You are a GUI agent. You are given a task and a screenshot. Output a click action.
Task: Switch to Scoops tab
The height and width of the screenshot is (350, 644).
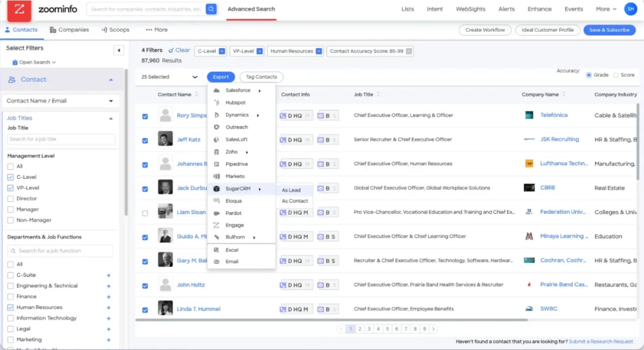[116, 30]
